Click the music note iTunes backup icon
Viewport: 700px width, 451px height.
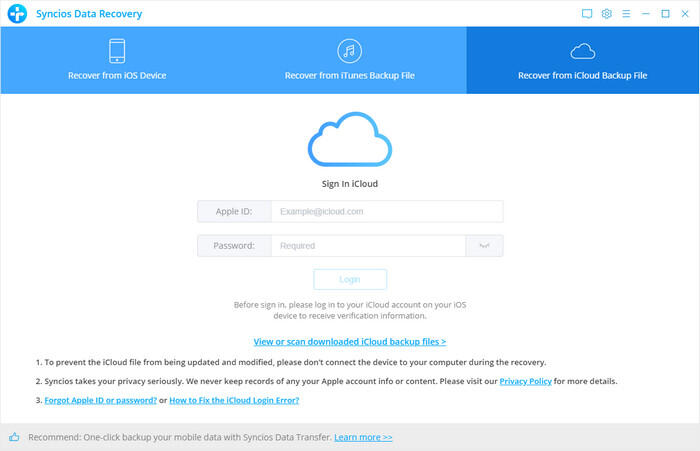point(349,51)
